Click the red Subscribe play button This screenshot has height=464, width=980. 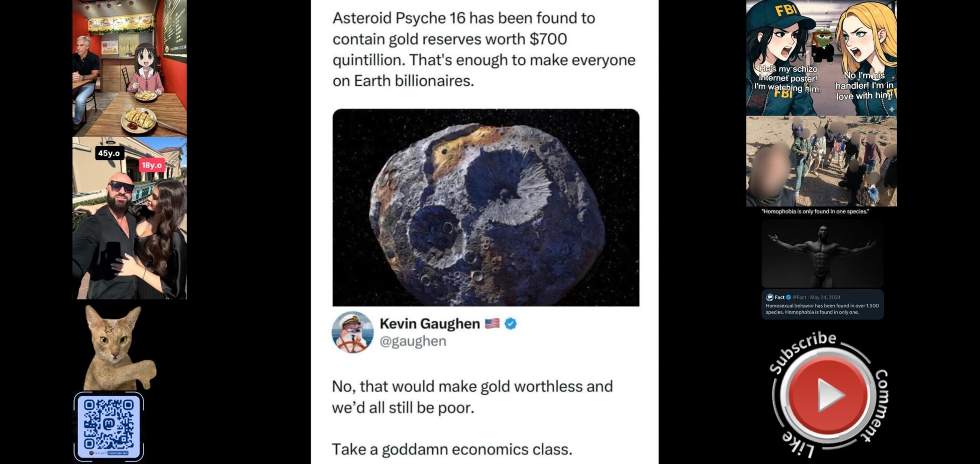point(828,394)
